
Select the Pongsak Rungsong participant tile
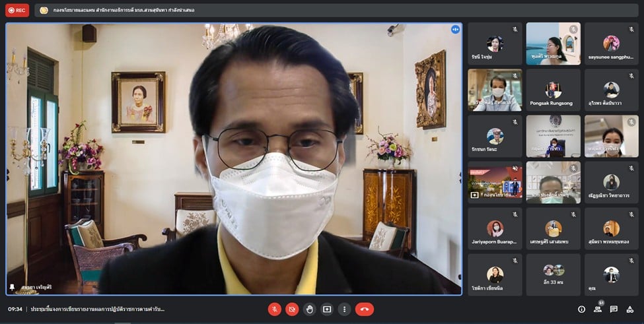pos(553,90)
